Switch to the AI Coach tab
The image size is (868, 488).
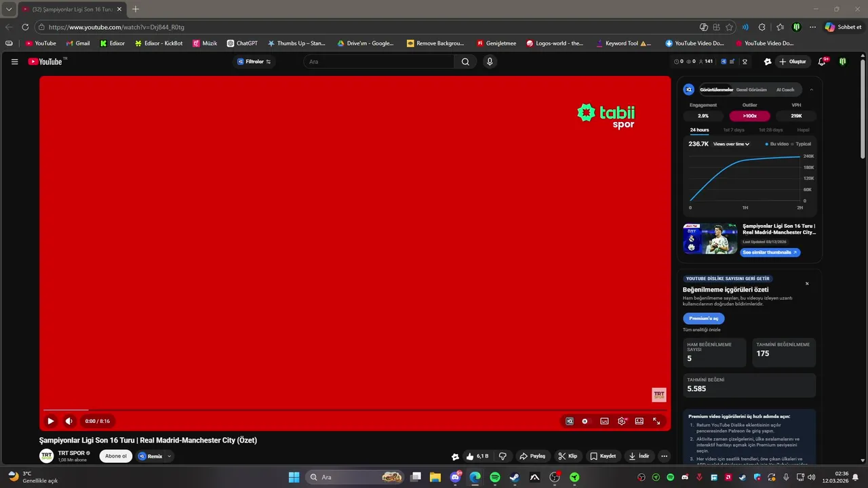tap(785, 89)
